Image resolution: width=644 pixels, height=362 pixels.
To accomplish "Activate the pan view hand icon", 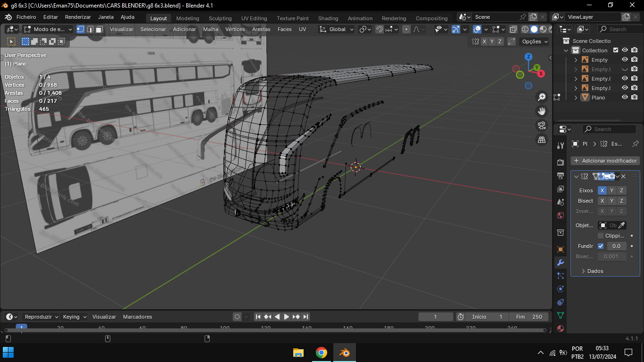I will pos(542,111).
